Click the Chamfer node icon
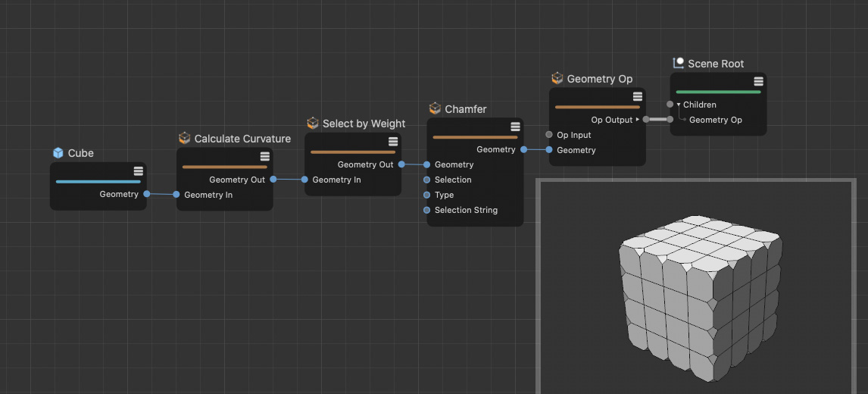The image size is (868, 394). tap(435, 109)
